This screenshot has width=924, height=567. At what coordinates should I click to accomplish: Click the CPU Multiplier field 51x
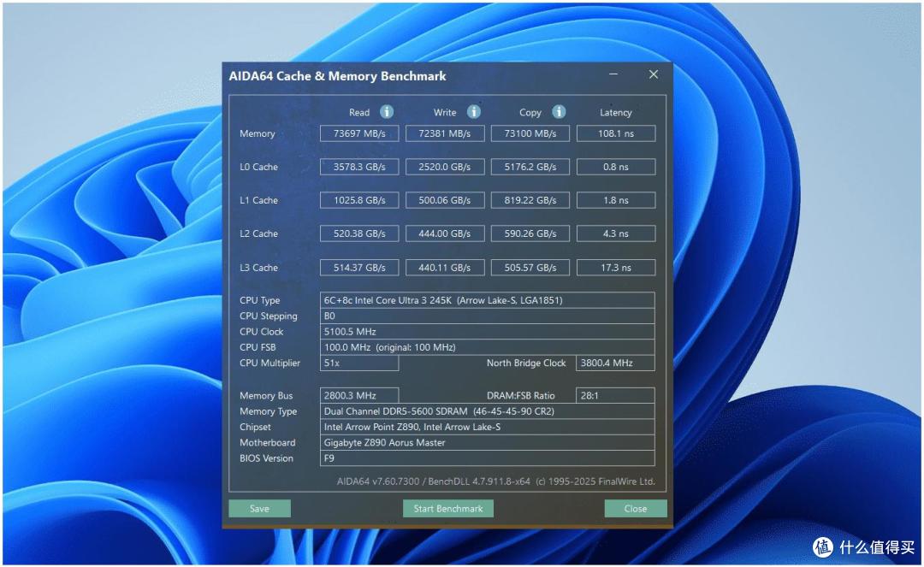(x=359, y=363)
